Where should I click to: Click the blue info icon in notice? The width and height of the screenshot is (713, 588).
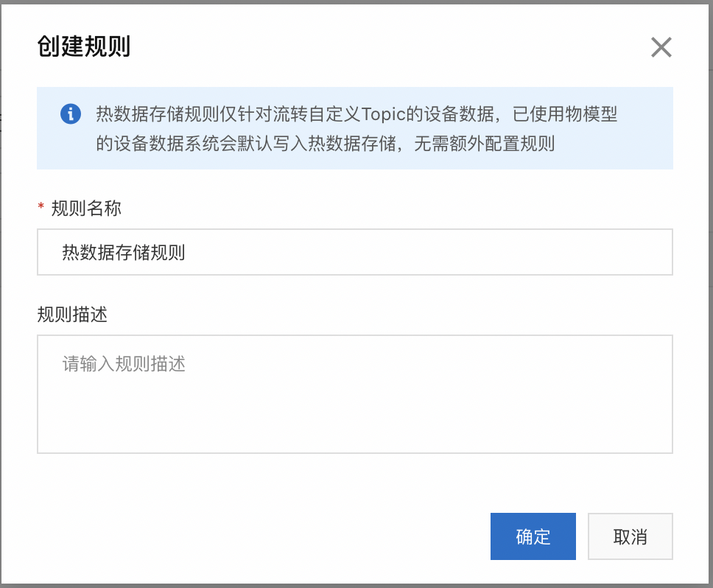pos(71,113)
